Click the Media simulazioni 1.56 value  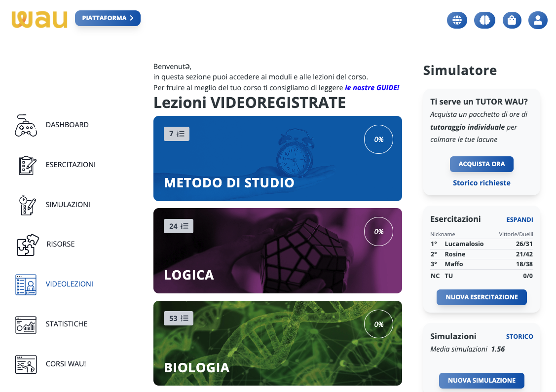(x=498, y=349)
